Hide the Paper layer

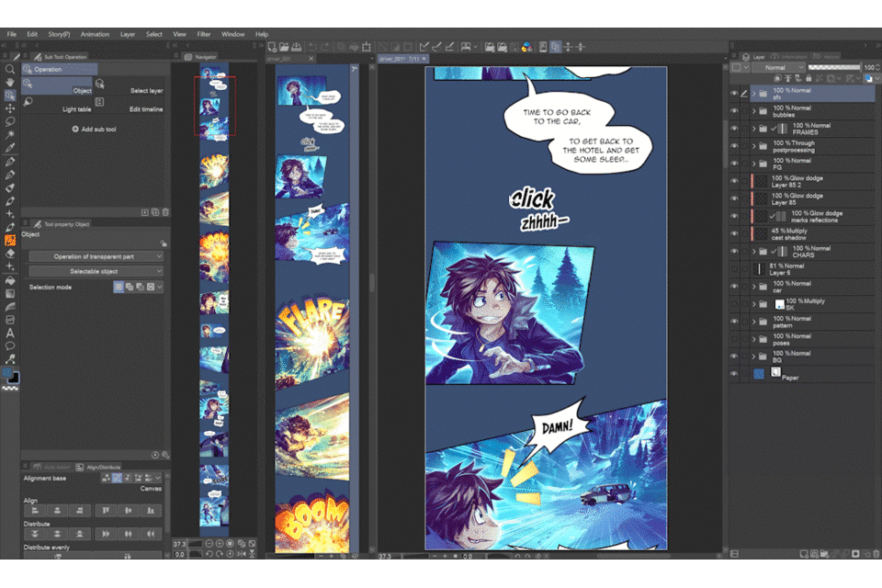pos(734,374)
